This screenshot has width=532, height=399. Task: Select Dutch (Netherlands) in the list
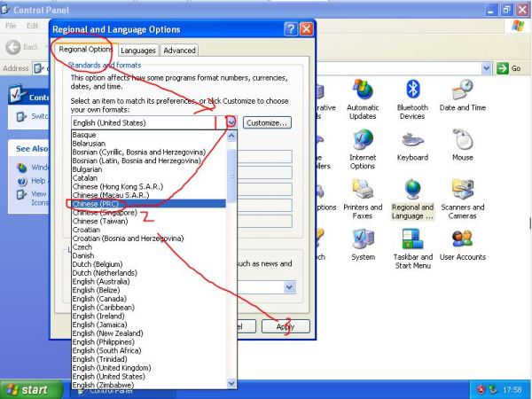click(149, 273)
